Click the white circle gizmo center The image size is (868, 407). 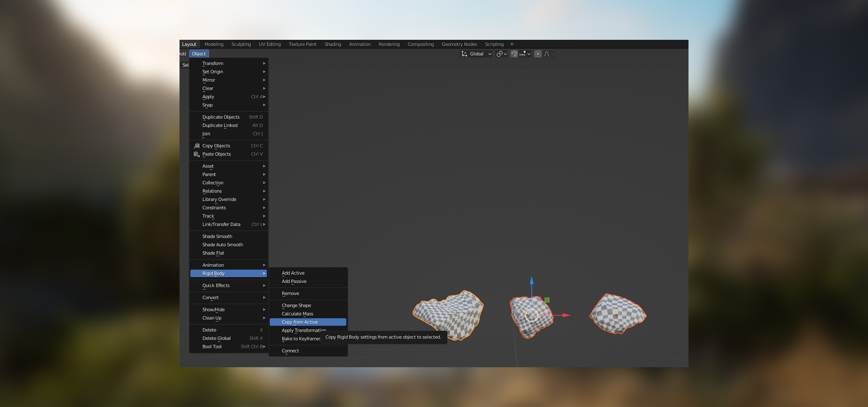point(532,315)
